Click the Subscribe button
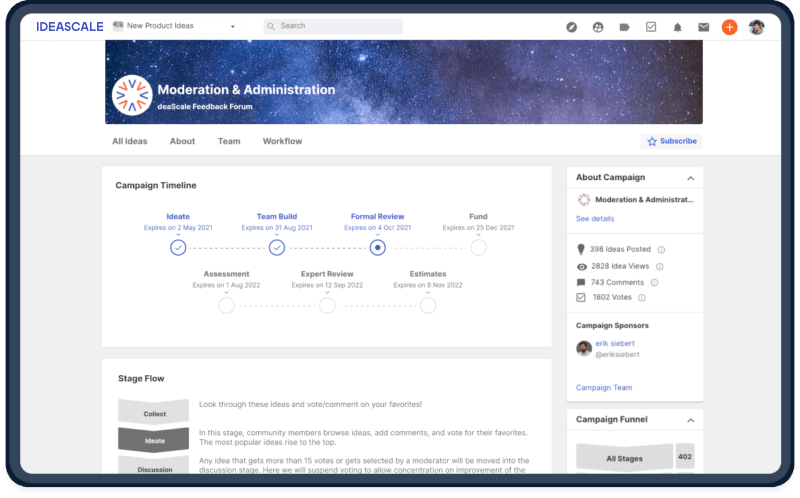This screenshot has width=800, height=498. (671, 141)
